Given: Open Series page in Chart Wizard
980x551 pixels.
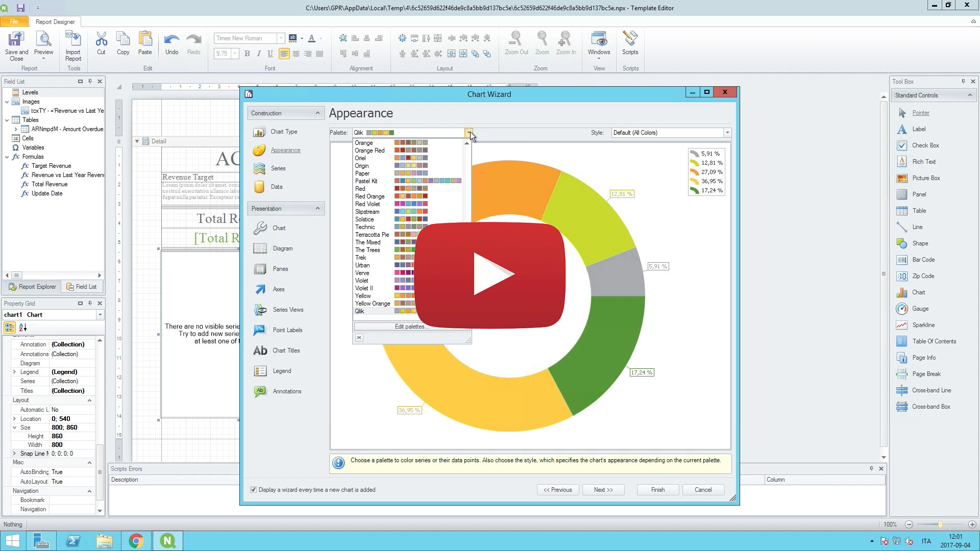Looking at the screenshot, I should pos(278,168).
